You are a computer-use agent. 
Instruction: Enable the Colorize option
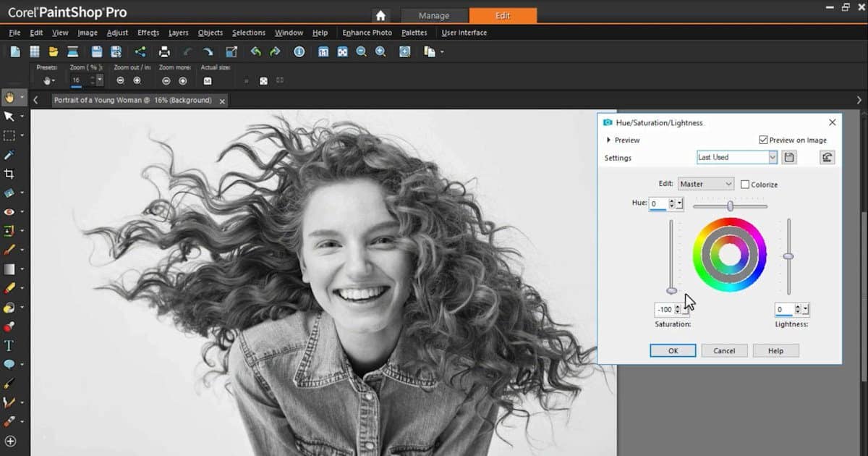[x=745, y=184]
